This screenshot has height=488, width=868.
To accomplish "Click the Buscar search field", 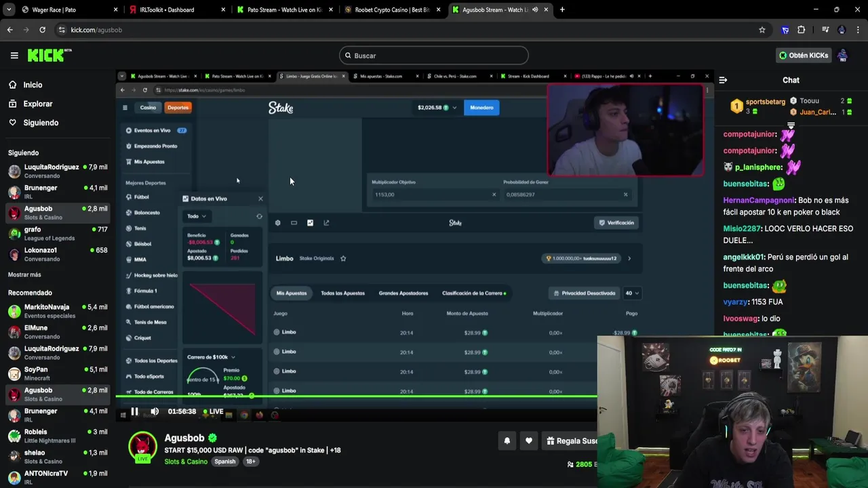I will 434,56.
